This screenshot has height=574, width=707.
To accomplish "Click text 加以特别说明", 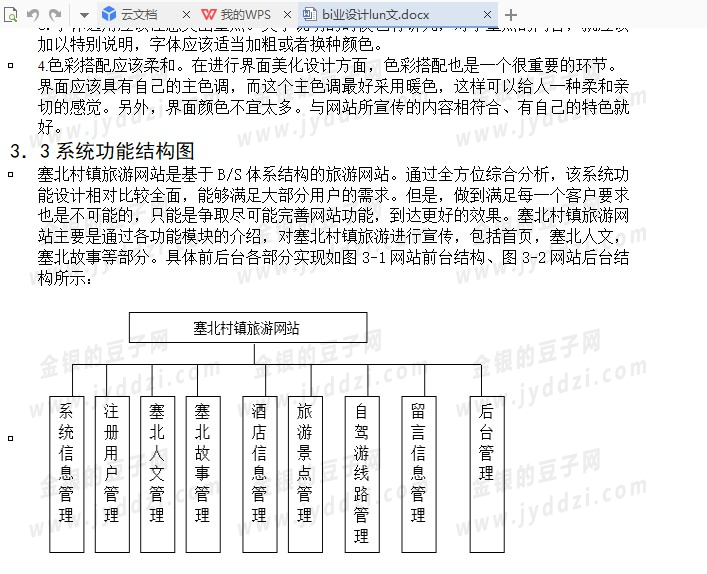I will tap(86, 45).
